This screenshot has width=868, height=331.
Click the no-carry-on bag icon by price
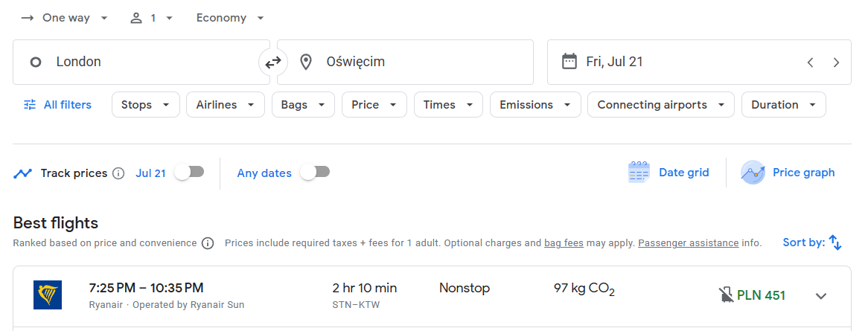click(x=726, y=295)
